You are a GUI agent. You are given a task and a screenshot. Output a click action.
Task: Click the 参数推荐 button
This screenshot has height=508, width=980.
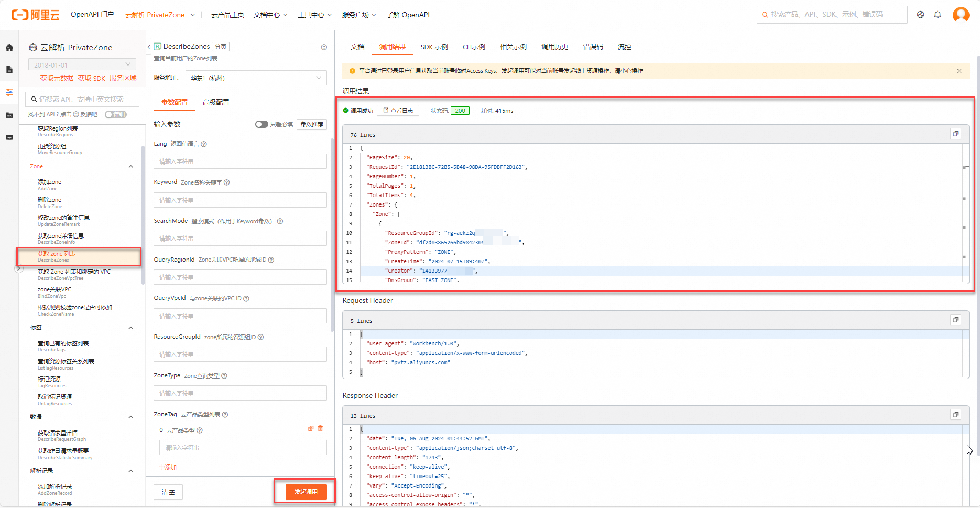click(312, 124)
